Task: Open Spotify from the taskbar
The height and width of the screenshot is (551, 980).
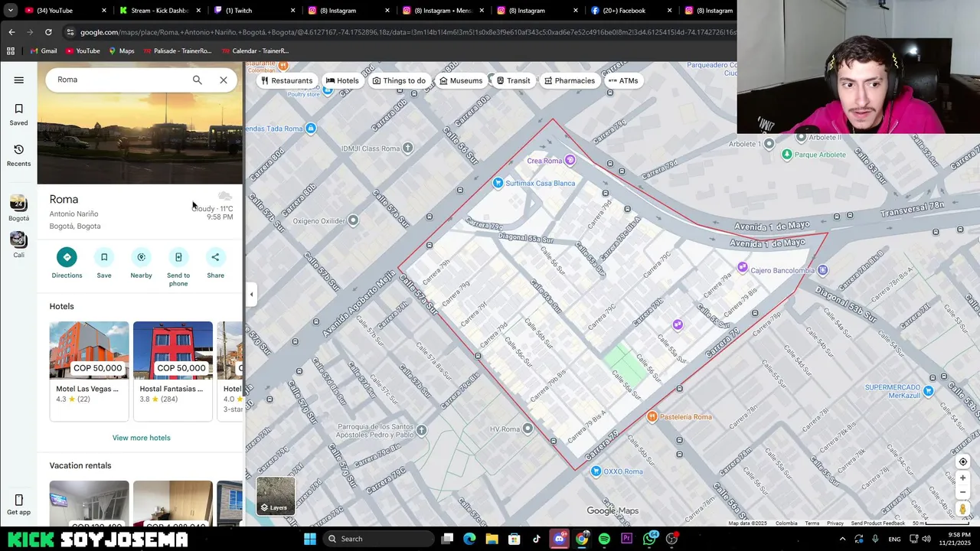Action: tap(604, 539)
